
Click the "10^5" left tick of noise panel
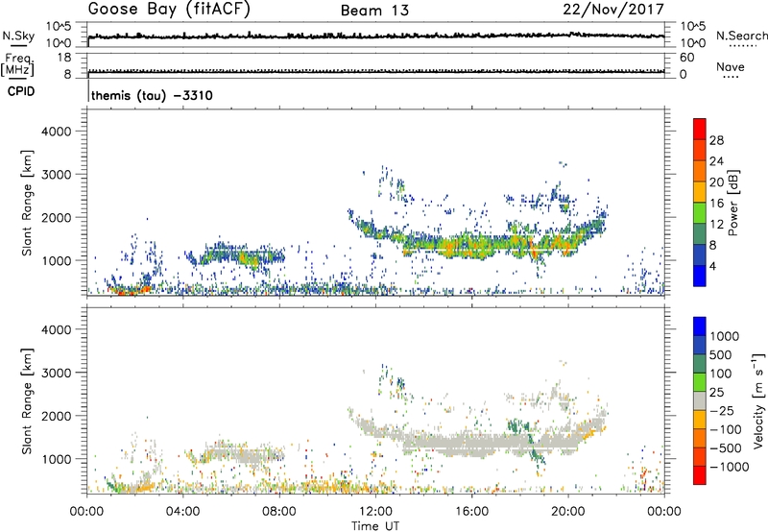59,26
